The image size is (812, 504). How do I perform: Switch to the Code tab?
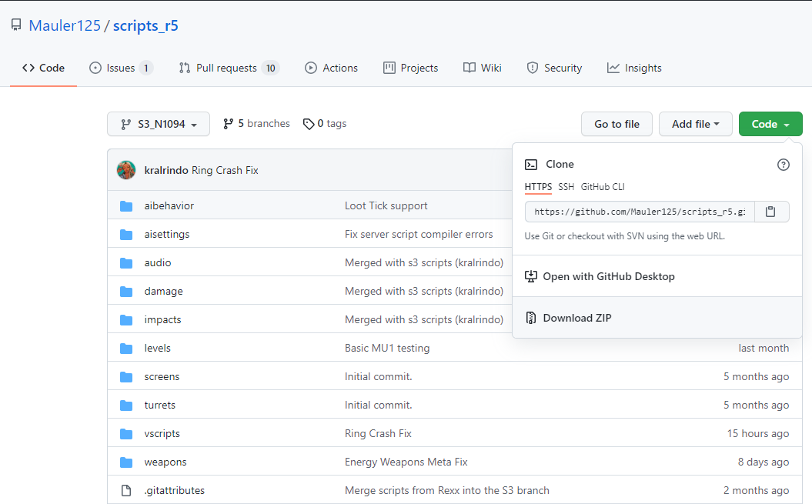coord(44,68)
